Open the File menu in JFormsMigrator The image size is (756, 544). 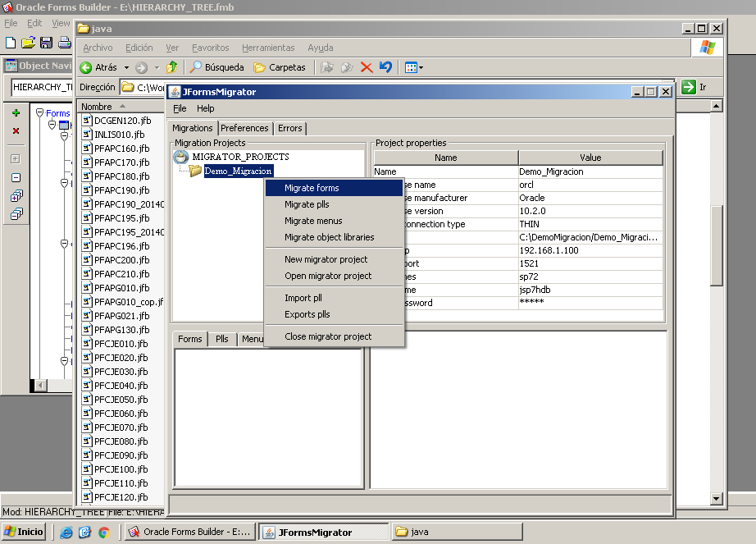180,108
